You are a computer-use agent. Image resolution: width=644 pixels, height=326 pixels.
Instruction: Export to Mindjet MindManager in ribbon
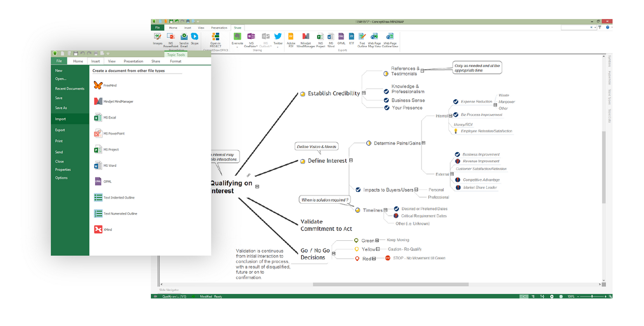coord(305,36)
